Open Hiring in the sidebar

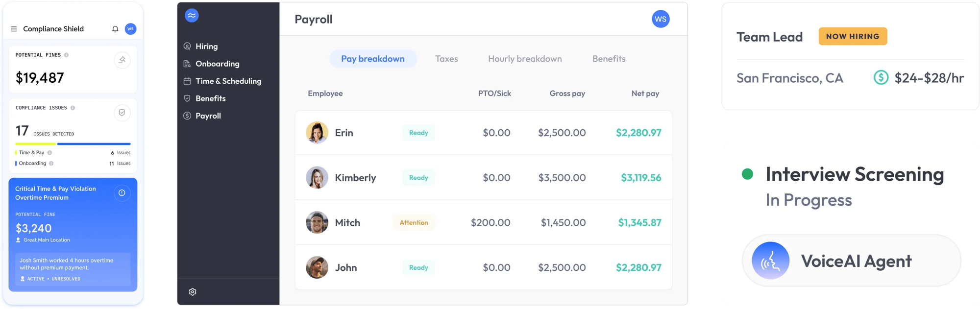pyautogui.click(x=206, y=47)
